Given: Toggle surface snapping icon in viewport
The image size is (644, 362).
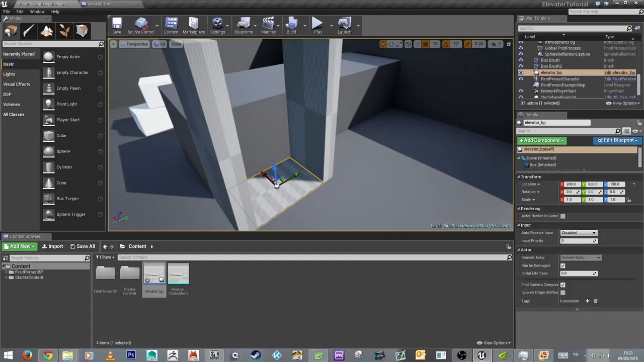Looking at the screenshot, I should [417, 44].
